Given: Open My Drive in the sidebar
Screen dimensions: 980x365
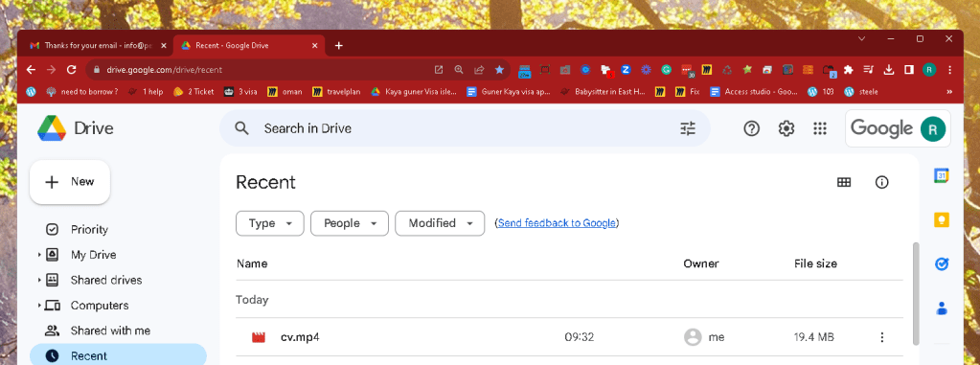Looking at the screenshot, I should [x=93, y=255].
